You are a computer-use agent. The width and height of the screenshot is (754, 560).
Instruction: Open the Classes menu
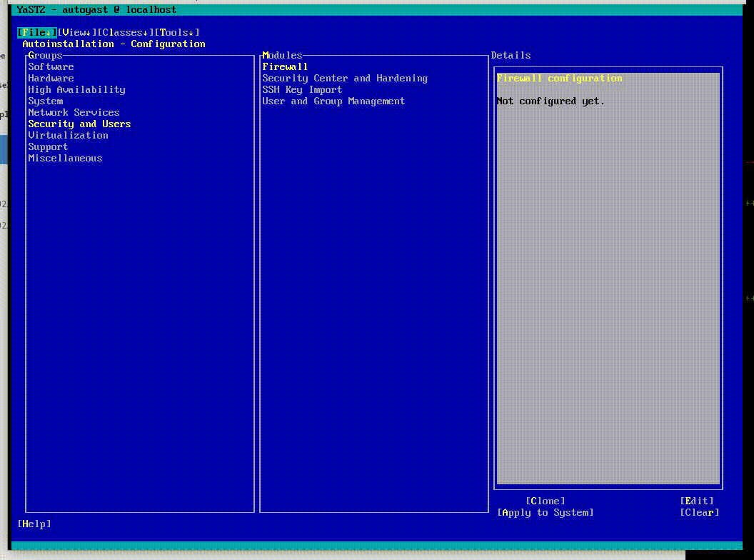pyautogui.click(x=126, y=32)
